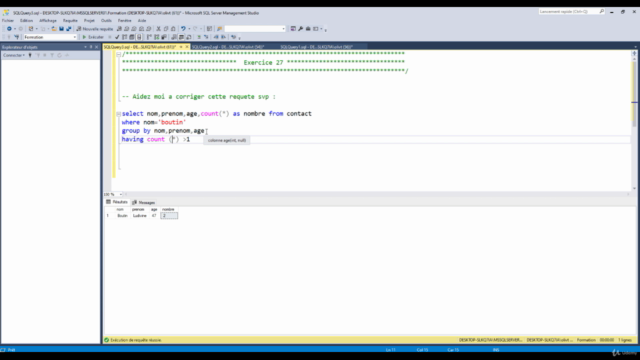Click the navigate back circle icon
Screen dimensions: 640x360
9,29
